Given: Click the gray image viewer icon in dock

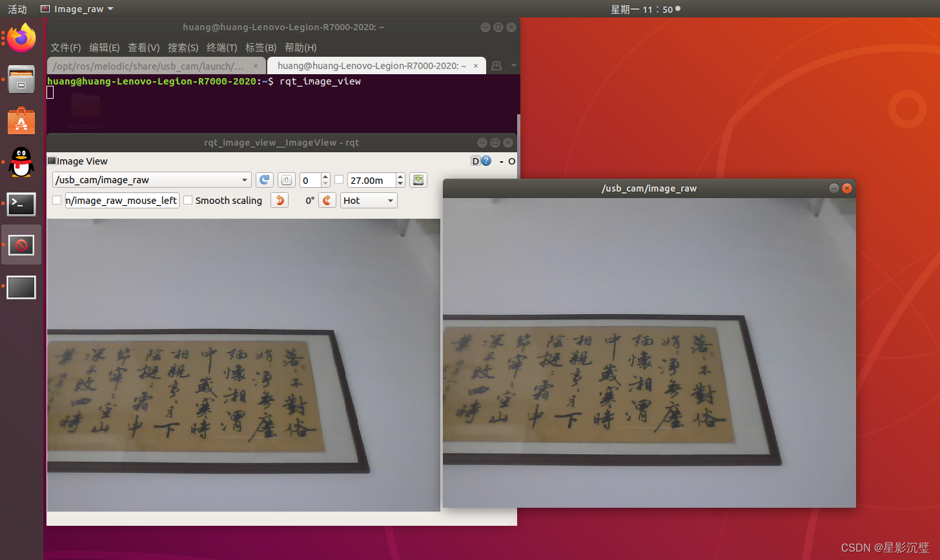Looking at the screenshot, I should point(21,287).
